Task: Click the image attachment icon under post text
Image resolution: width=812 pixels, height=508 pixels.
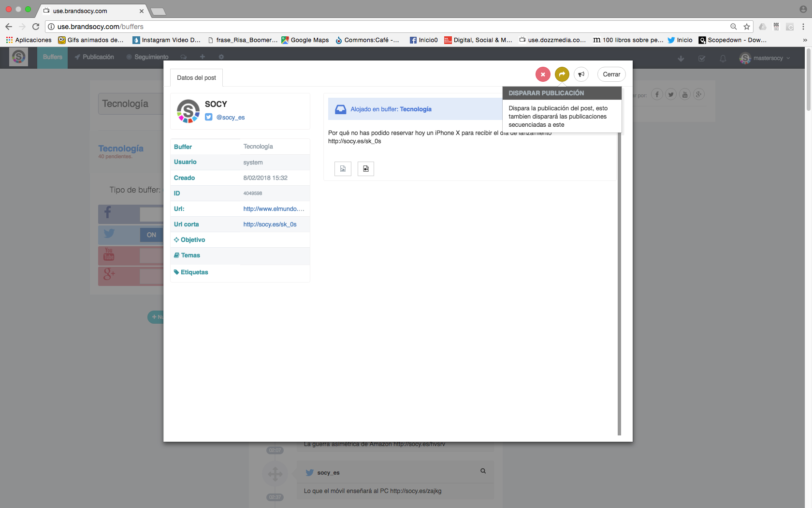Action: pos(343,169)
